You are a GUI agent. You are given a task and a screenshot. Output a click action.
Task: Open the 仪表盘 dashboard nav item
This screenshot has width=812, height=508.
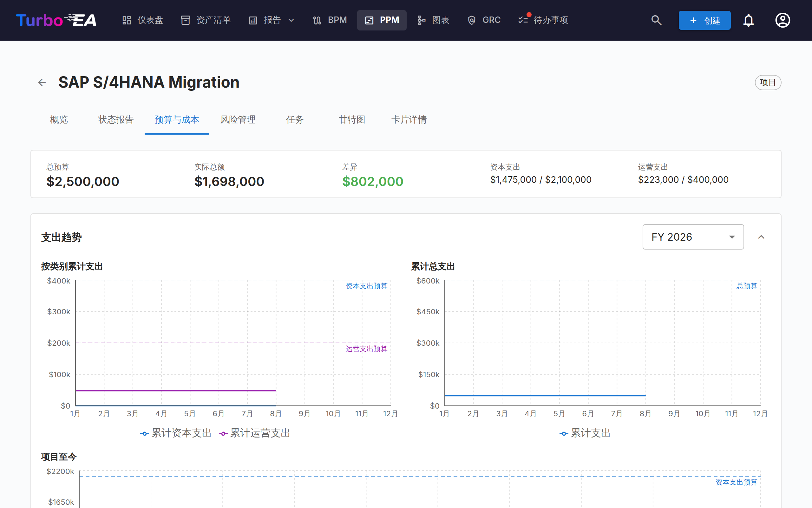[142, 20]
